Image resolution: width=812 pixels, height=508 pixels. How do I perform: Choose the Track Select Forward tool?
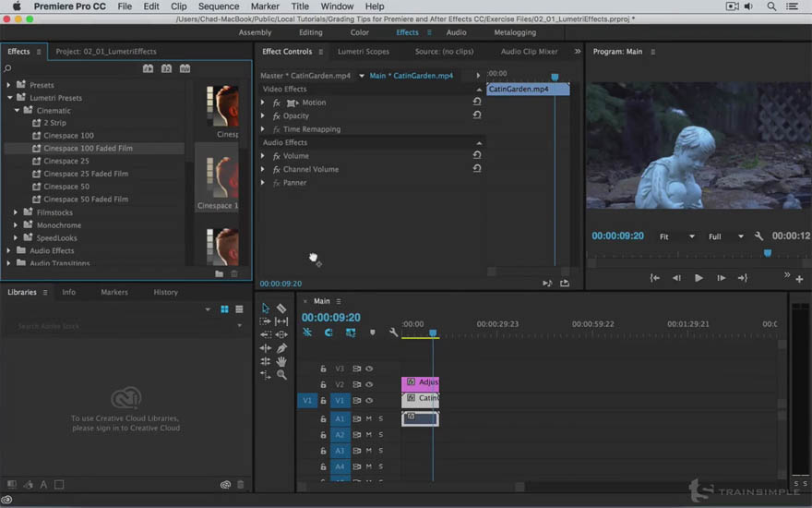click(265, 321)
